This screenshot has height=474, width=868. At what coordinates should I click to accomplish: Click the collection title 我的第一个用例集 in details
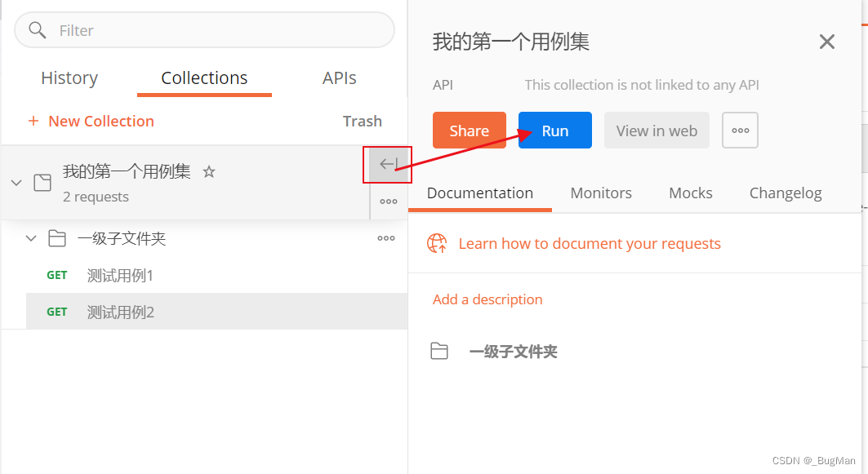(511, 42)
